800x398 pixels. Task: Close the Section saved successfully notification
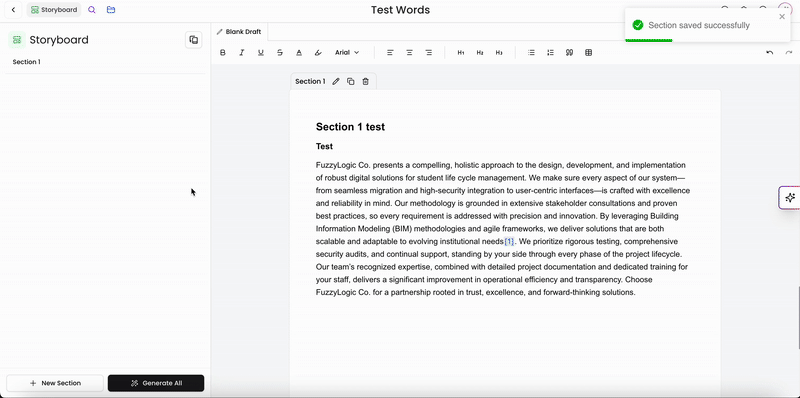pos(782,16)
